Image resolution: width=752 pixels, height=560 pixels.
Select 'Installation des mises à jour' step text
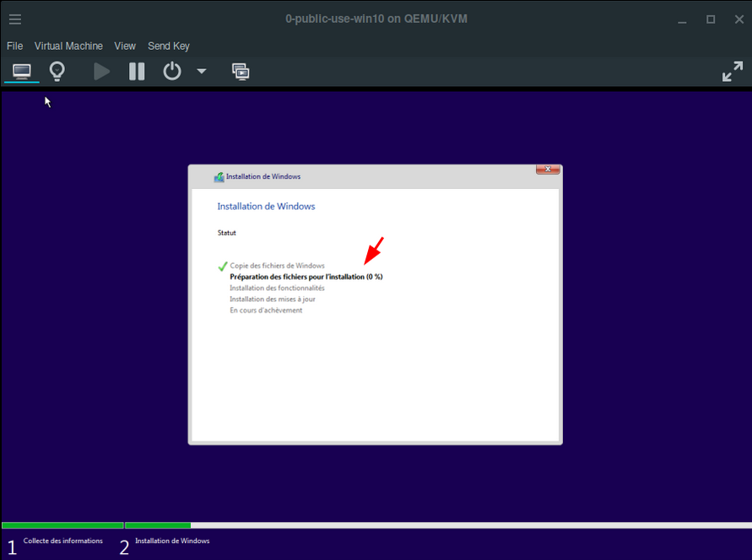[273, 299]
